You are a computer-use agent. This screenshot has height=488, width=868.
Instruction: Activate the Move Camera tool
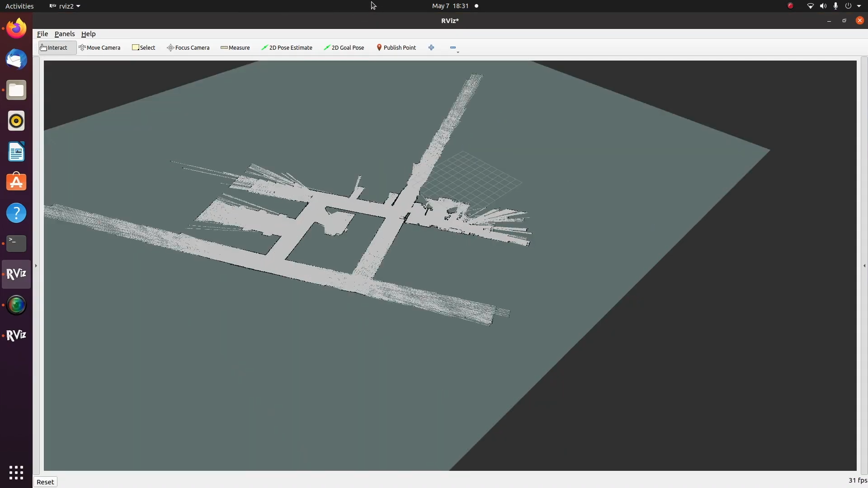pyautogui.click(x=99, y=47)
